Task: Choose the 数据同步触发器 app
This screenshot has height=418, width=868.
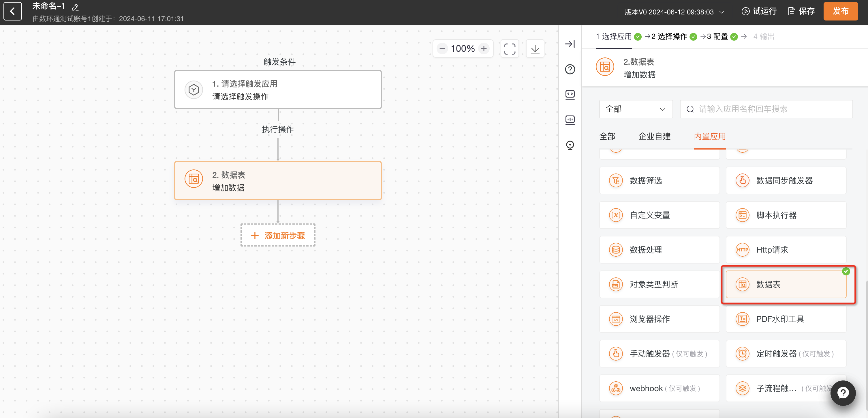Action: click(x=786, y=180)
